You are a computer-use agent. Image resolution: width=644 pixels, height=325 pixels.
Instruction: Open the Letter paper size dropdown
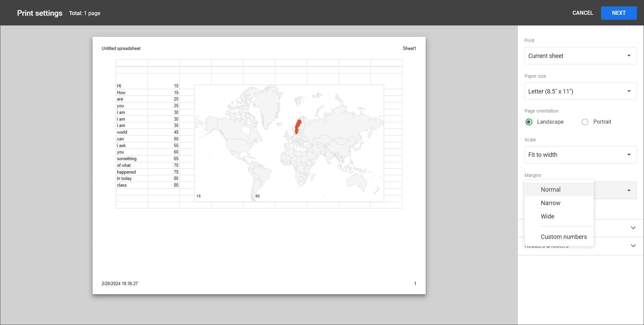[x=580, y=91]
